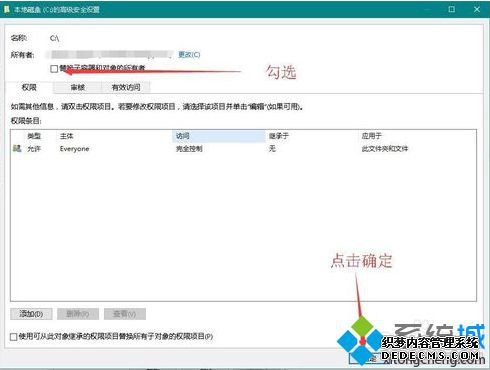Click the greyed 删除 button
Viewport: 490px width, 370px height.
[78, 314]
